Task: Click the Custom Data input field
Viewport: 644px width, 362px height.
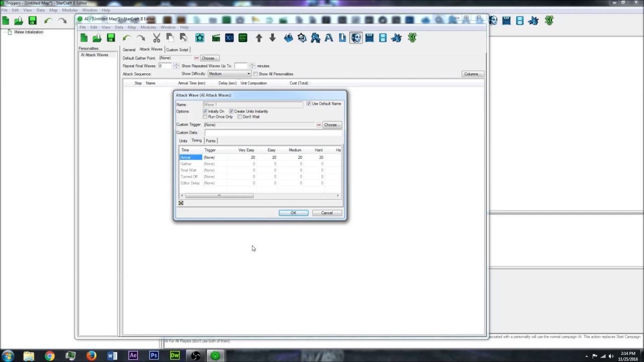Action: [273, 133]
